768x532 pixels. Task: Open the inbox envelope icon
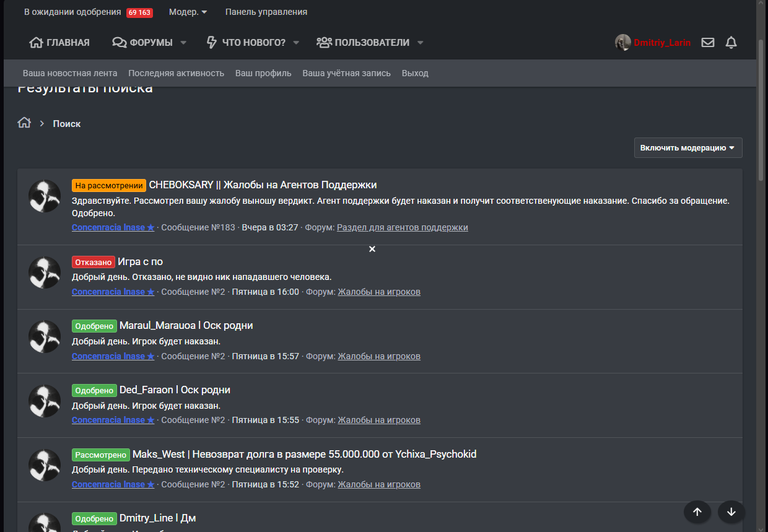[707, 43]
